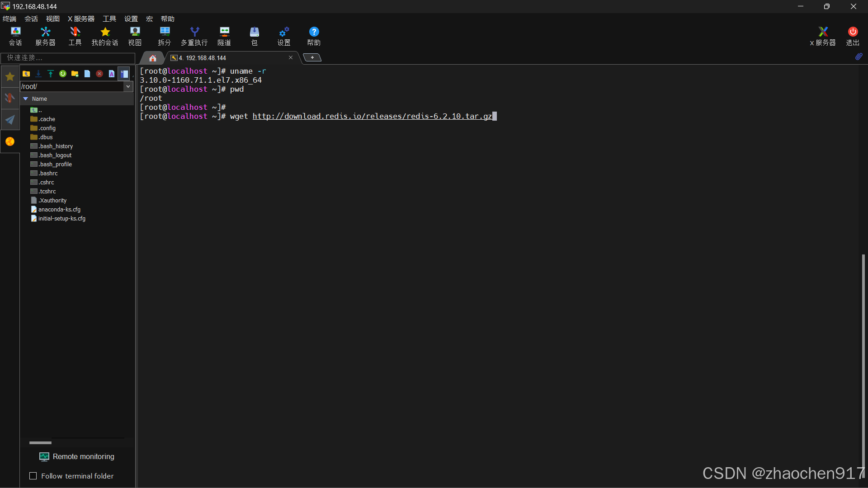Viewport: 868px width, 488px height.
Task: Open the .config folder in file list
Action: tap(47, 128)
